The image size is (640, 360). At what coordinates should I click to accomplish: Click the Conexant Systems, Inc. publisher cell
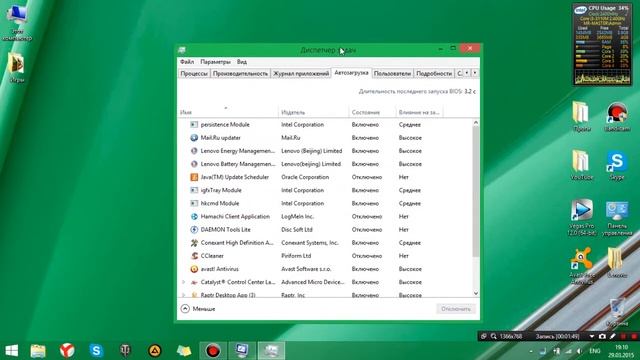click(310, 242)
